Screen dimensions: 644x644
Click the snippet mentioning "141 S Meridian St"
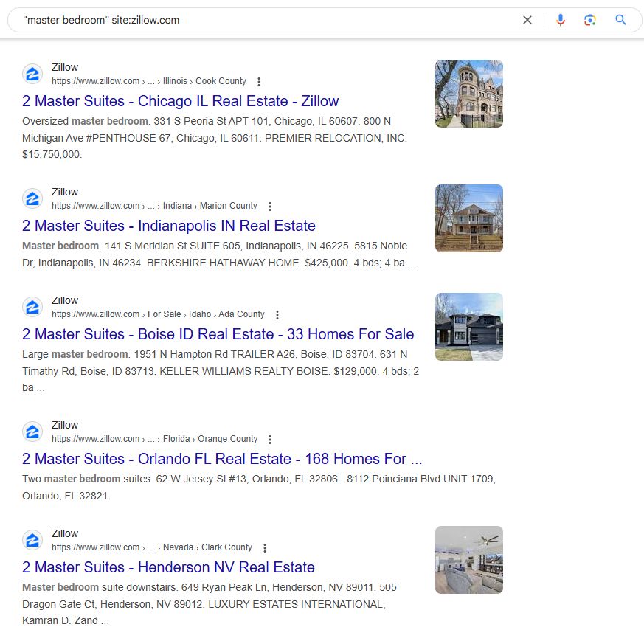219,255
